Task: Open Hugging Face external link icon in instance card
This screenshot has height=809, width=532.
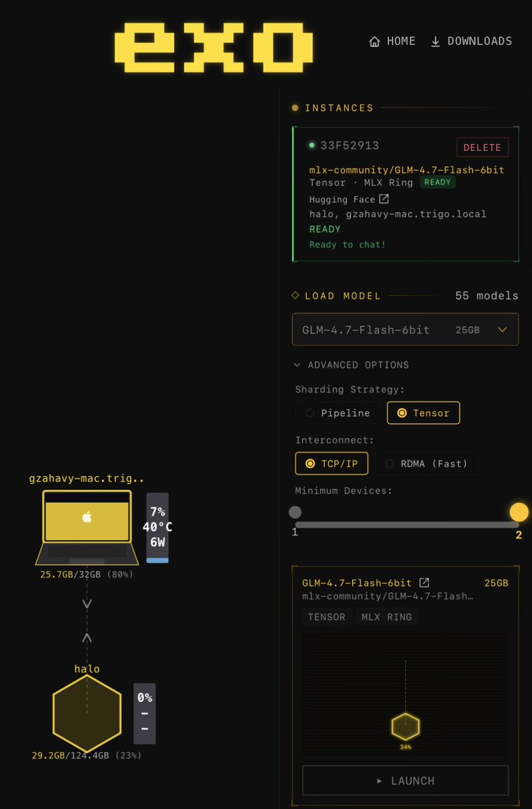Action: coord(384,199)
